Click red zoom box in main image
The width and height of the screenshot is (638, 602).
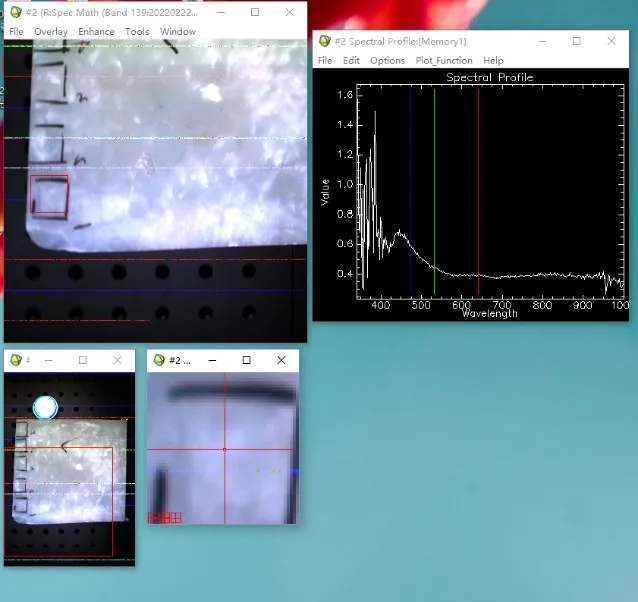[49, 196]
